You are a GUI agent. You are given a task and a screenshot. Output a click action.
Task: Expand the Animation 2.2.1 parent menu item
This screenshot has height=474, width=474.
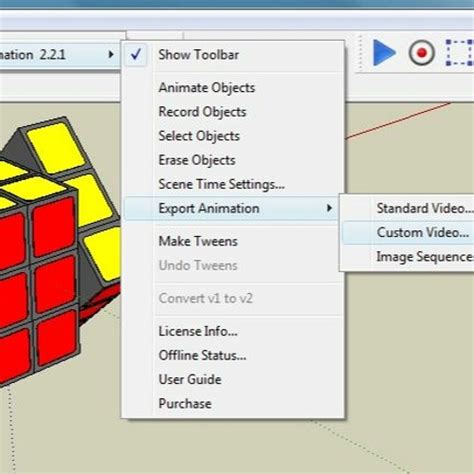click(60, 55)
